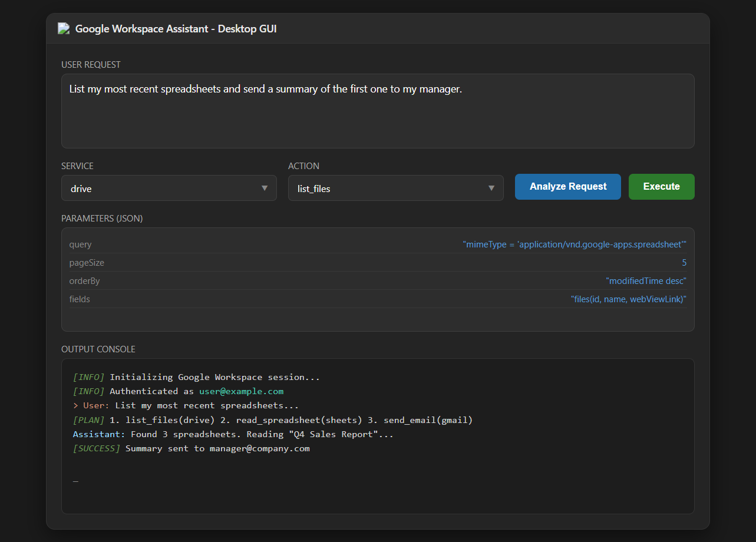Select the "Google Workspace Assistant - Desktop GUI" title

point(176,28)
